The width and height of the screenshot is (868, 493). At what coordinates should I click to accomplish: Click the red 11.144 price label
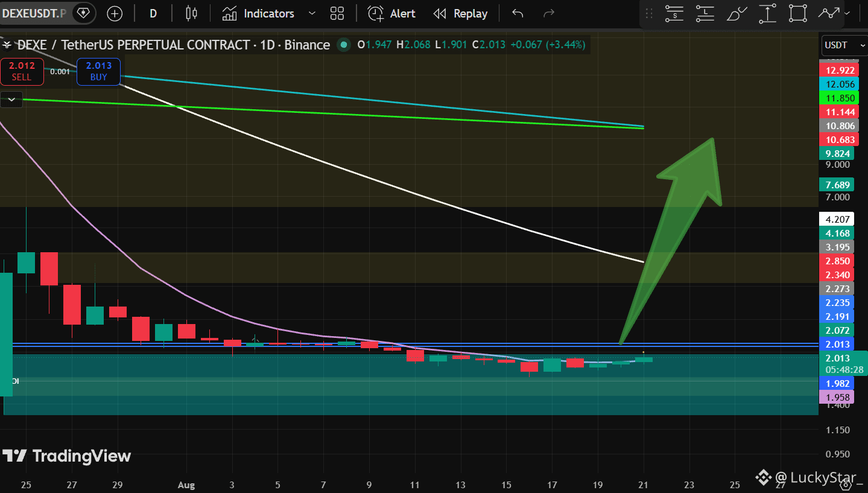coord(840,112)
